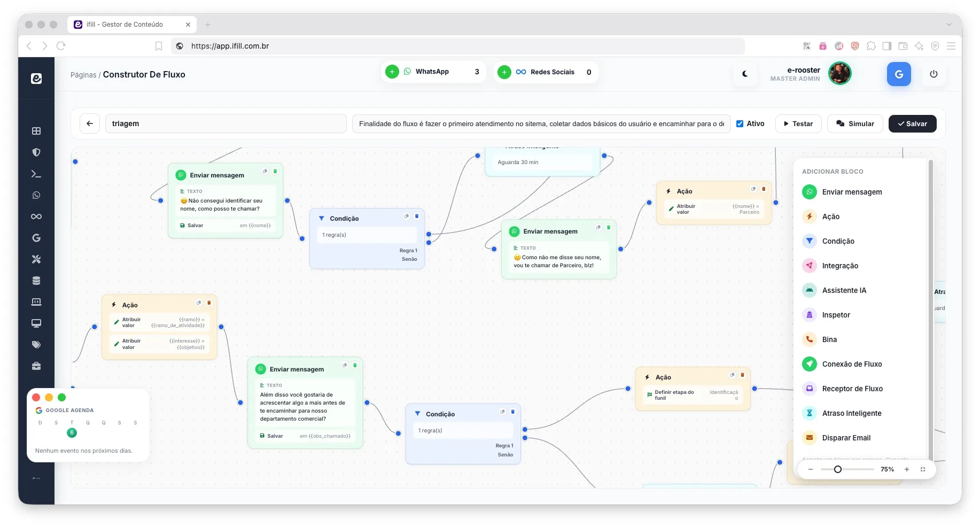Viewport: 980px width, 527px height.
Task: Delete the 'Além disso você gostaria' message block
Action: tap(355, 365)
